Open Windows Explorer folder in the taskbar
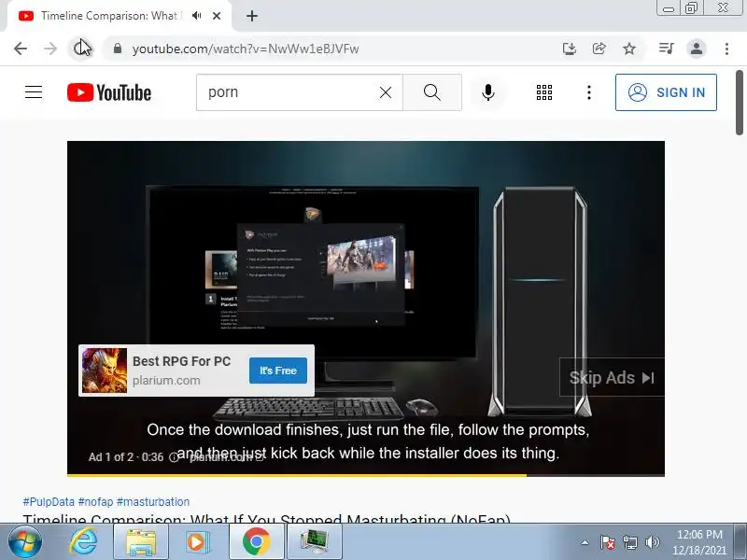This screenshot has height=560, width=747. [141, 542]
